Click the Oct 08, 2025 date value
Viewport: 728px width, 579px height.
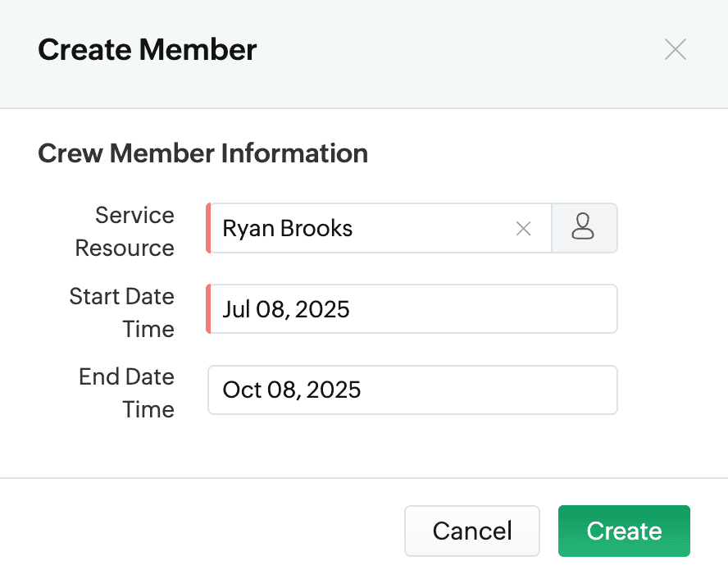pos(292,390)
